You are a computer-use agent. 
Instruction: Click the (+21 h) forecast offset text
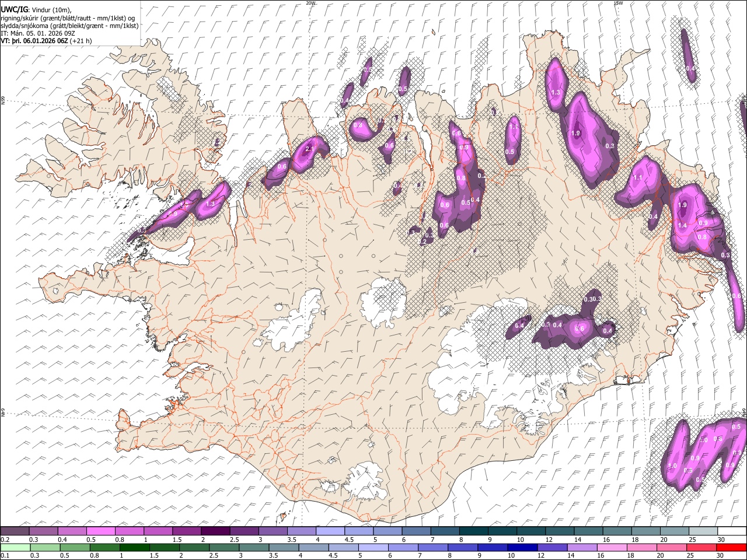(x=80, y=41)
